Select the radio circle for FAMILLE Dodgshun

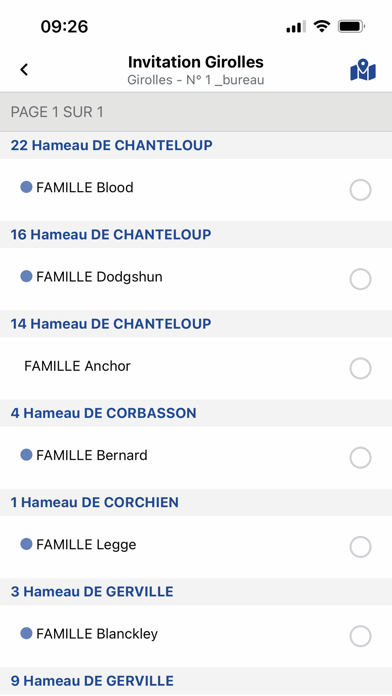coord(360,279)
